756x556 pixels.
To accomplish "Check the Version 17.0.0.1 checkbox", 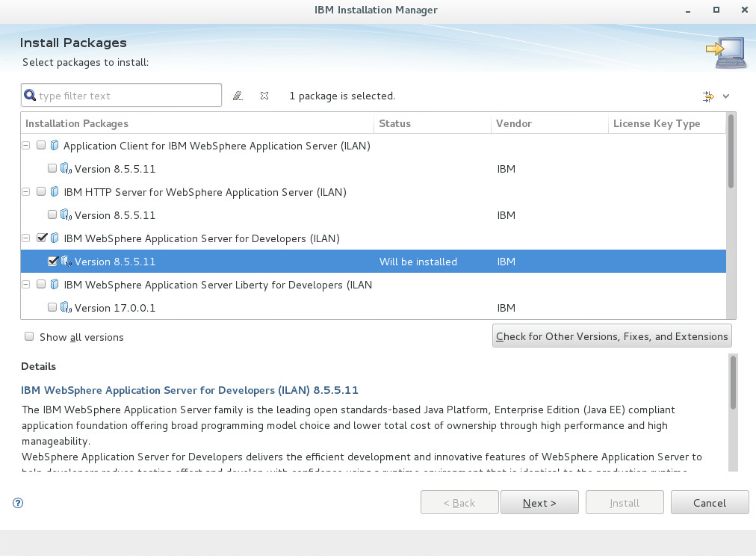I will [52, 306].
